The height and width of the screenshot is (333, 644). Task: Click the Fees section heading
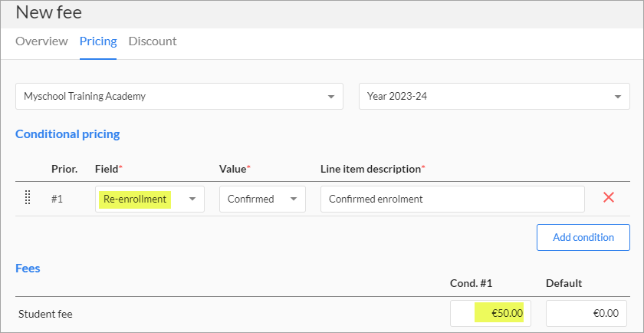(x=28, y=269)
